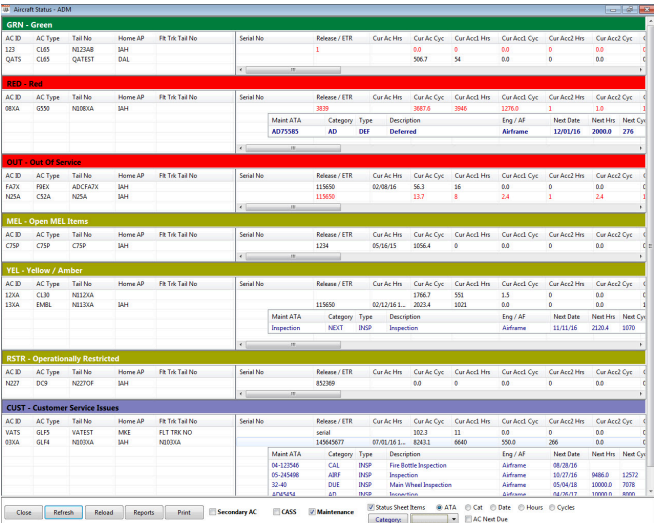Screen dimensions: 654x523
Task: Click the scroll right arrow in MEL section
Action: tap(641, 256)
